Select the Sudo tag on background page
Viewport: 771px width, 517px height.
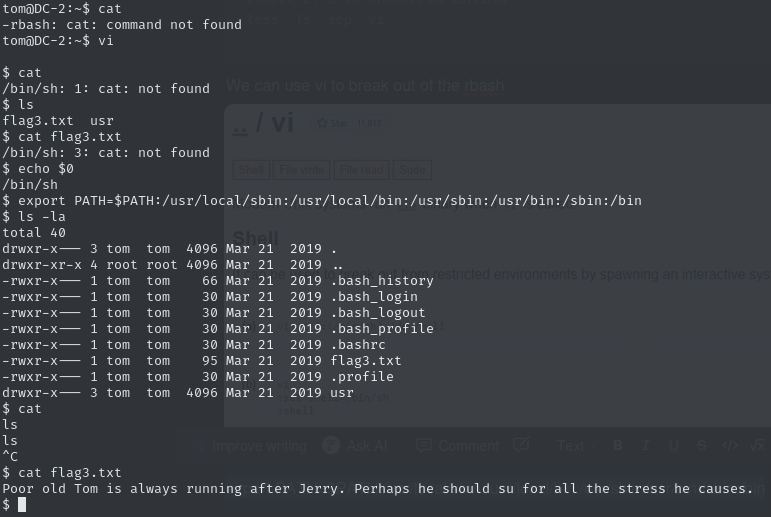point(412,170)
